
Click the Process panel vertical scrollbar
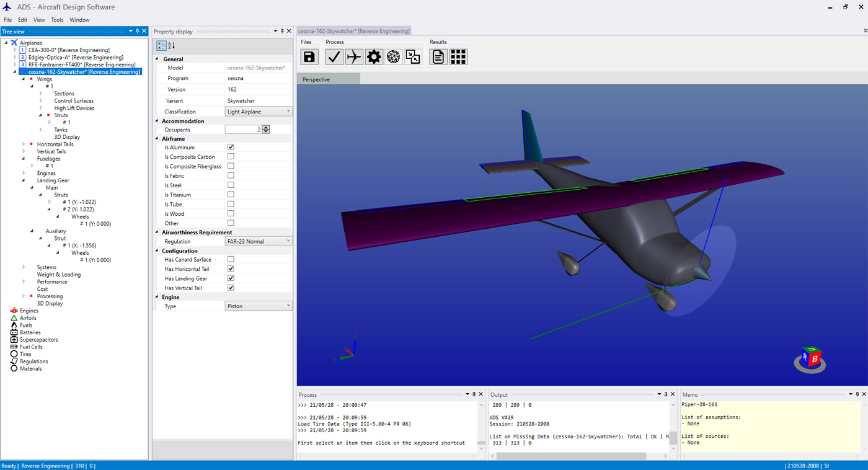tap(481, 425)
